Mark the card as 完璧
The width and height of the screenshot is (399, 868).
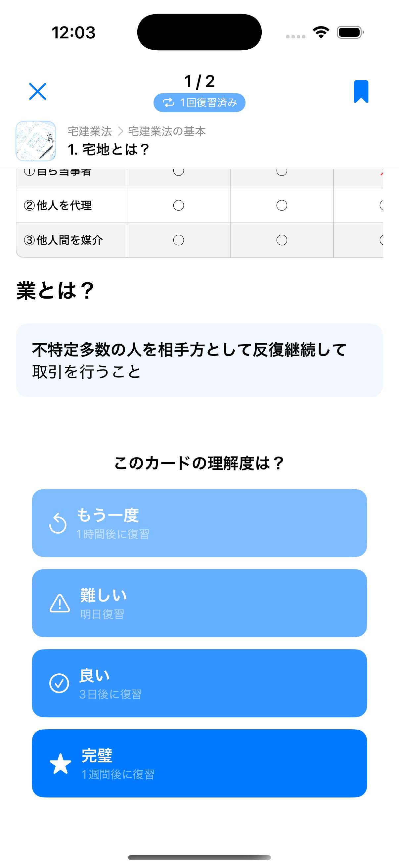pyautogui.click(x=199, y=763)
